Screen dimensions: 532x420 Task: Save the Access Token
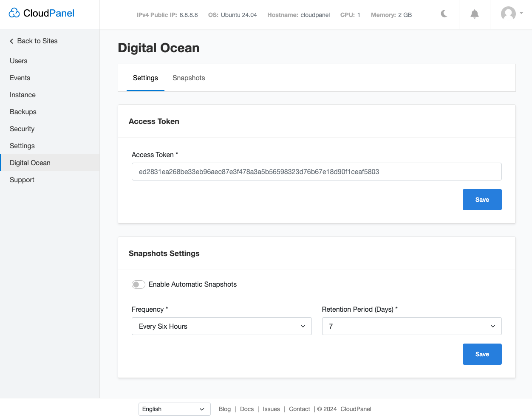click(482, 200)
